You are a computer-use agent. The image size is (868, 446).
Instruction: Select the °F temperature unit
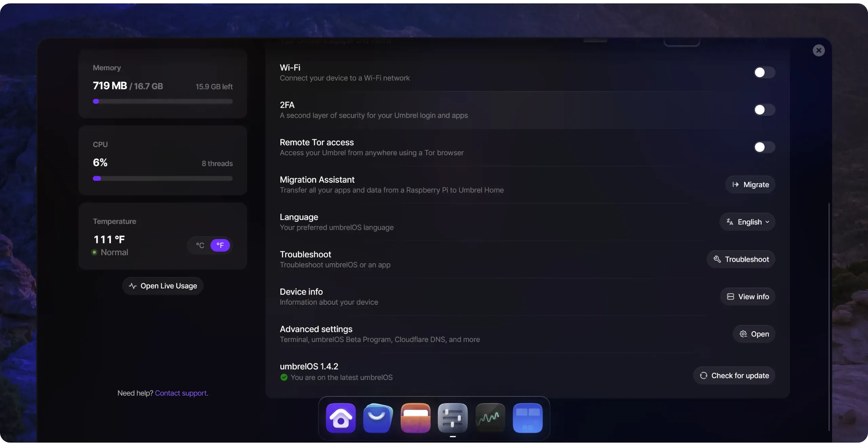(x=220, y=245)
